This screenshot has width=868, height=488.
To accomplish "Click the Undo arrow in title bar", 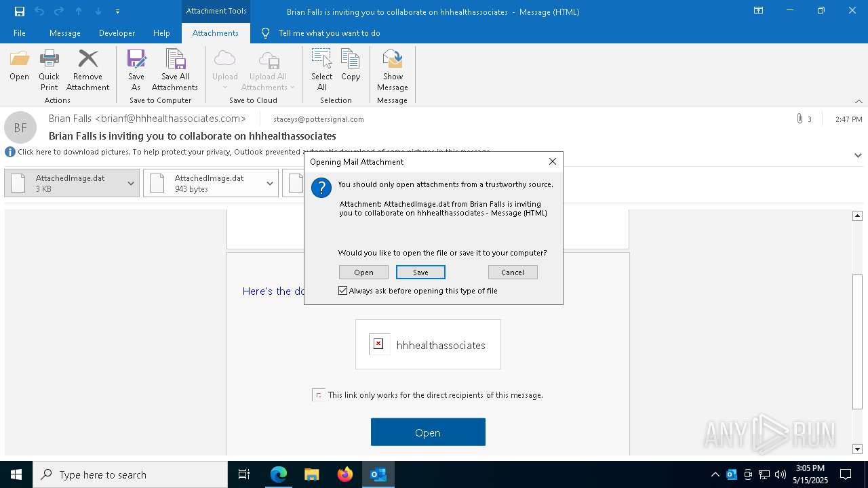I will [x=39, y=11].
